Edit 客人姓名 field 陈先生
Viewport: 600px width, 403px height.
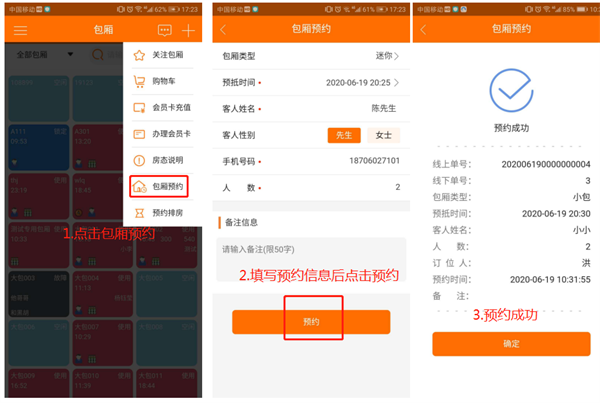[311, 109]
